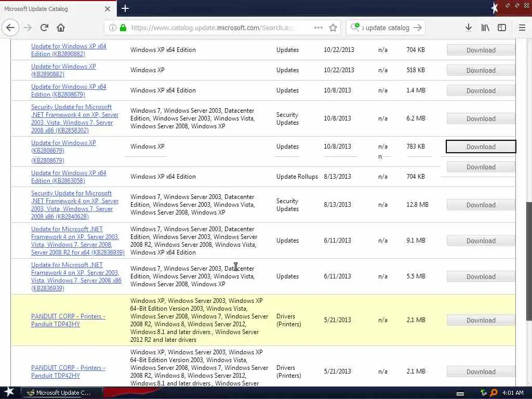Click the search engine magnifier icon

click(x=355, y=27)
